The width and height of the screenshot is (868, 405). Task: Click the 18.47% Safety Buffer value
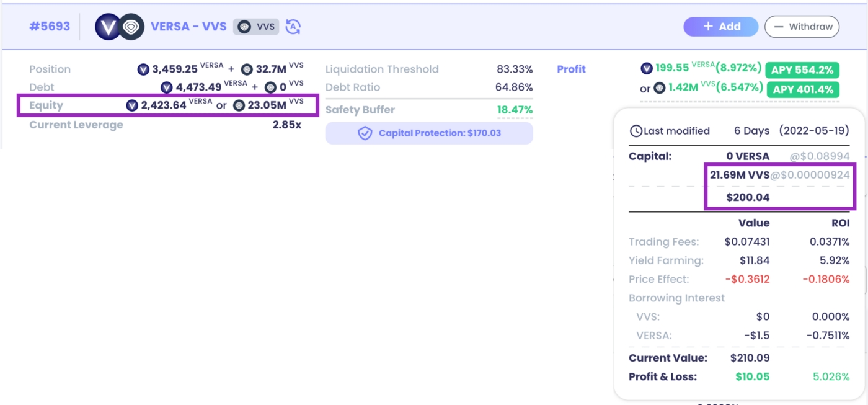coord(514,110)
